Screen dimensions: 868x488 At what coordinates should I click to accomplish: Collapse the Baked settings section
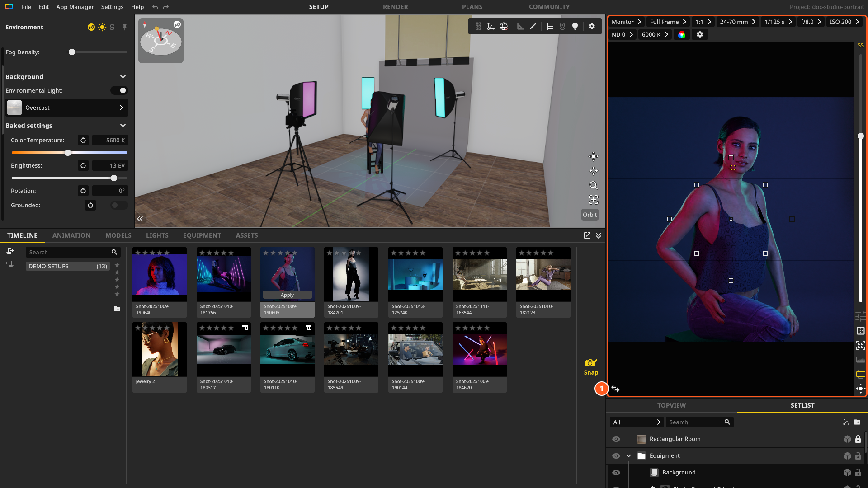[x=123, y=126]
